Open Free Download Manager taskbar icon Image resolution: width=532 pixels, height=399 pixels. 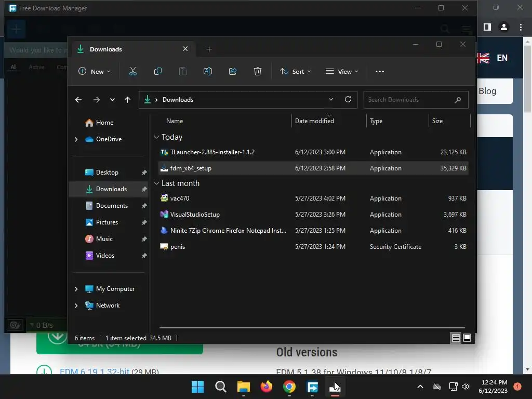coord(312,387)
